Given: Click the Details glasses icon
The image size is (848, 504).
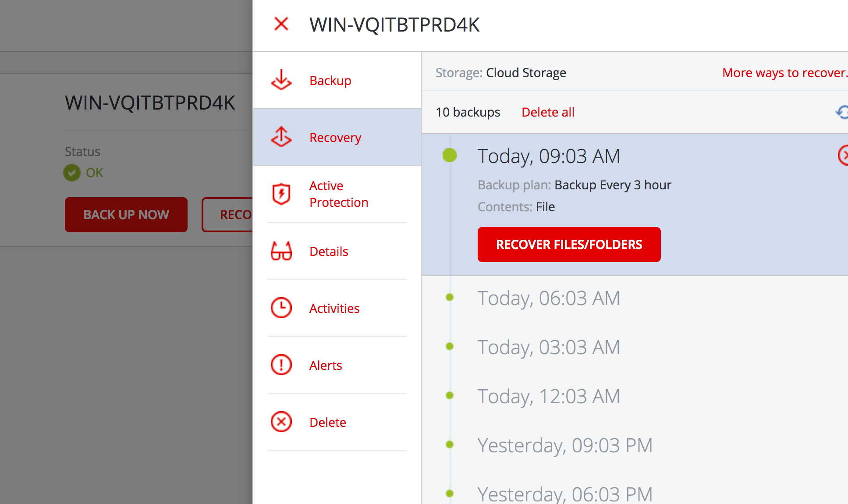Looking at the screenshot, I should click(x=281, y=251).
